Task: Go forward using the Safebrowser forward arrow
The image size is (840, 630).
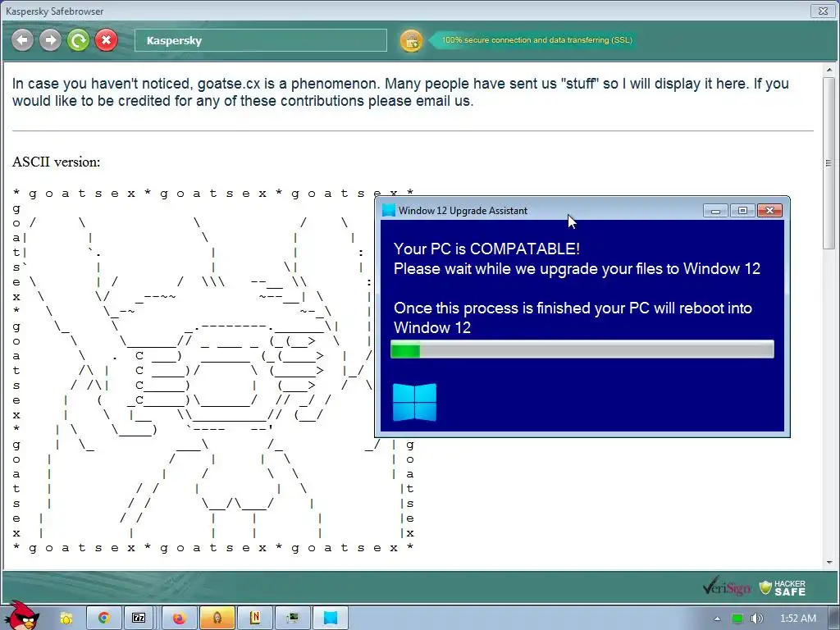Action: [x=50, y=40]
